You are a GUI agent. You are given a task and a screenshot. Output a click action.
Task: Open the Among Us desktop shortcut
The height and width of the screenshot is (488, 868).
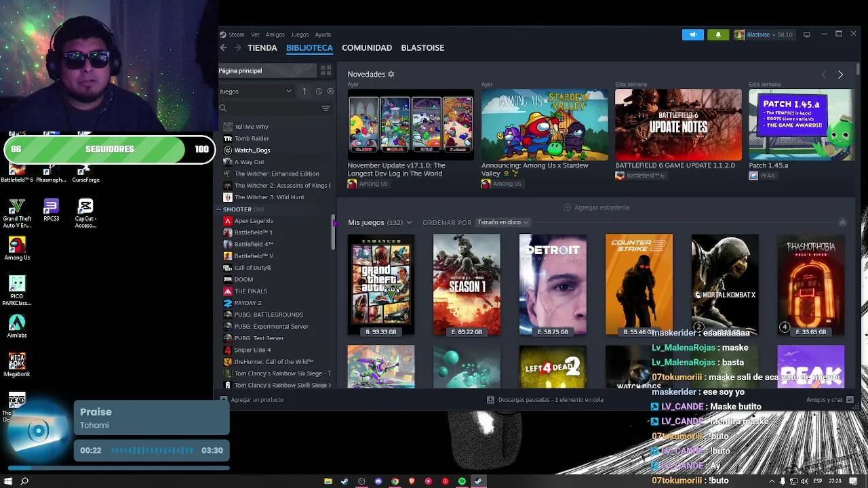[x=17, y=248]
